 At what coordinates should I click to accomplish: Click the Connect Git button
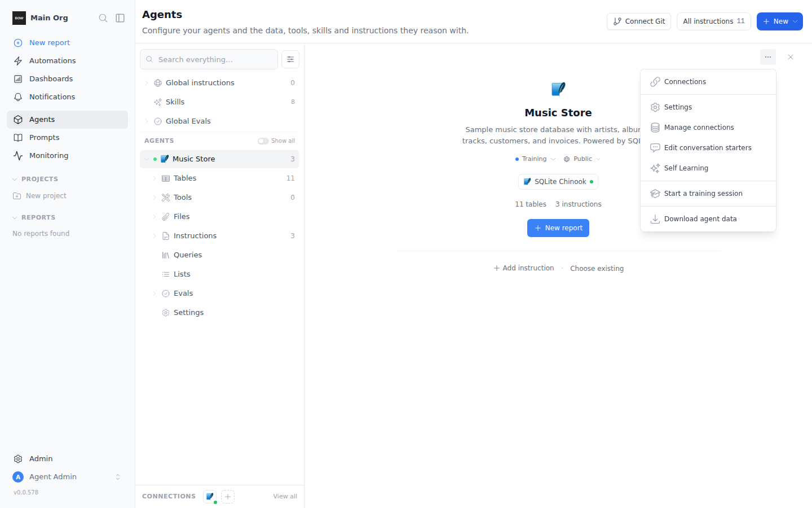(x=639, y=21)
